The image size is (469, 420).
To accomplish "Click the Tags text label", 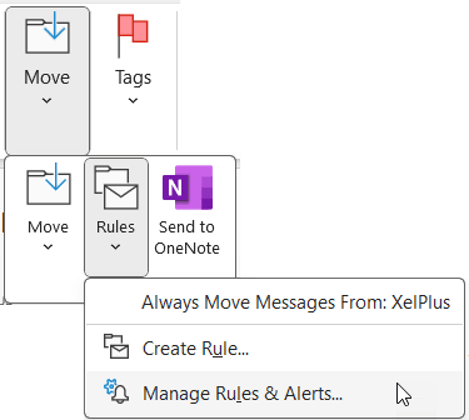I will pyautogui.click(x=133, y=78).
